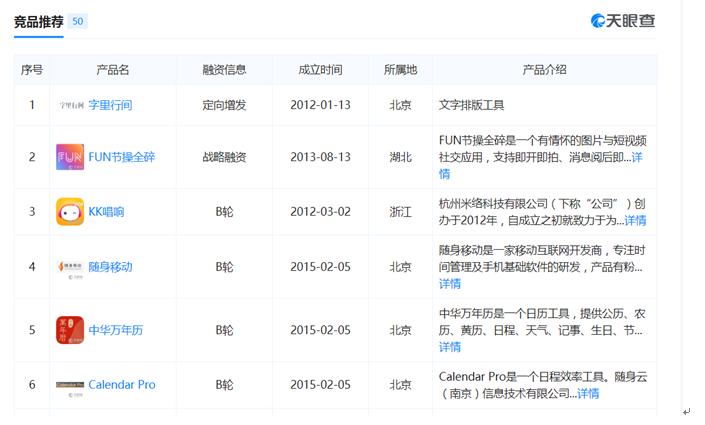The width and height of the screenshot is (705, 425).
Task: Click the 50 count badge
Action: 77,21
